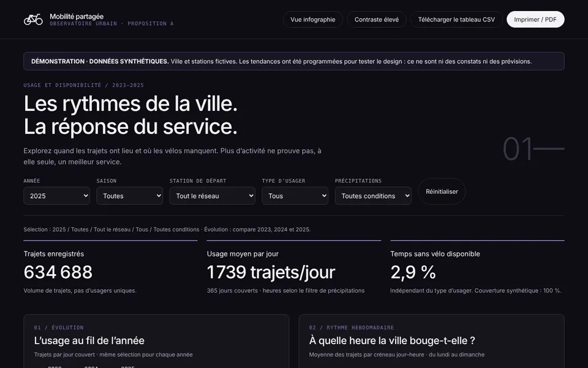The width and height of the screenshot is (588, 368).
Task: Click the note Volume de trajets, pas d'usagers uniques
Action: 80,291
